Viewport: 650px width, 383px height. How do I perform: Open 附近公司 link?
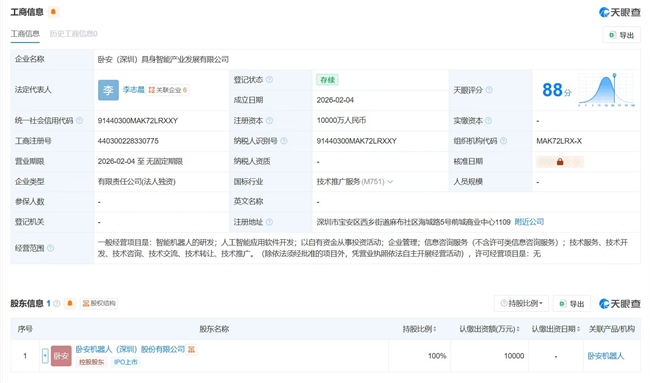click(529, 222)
